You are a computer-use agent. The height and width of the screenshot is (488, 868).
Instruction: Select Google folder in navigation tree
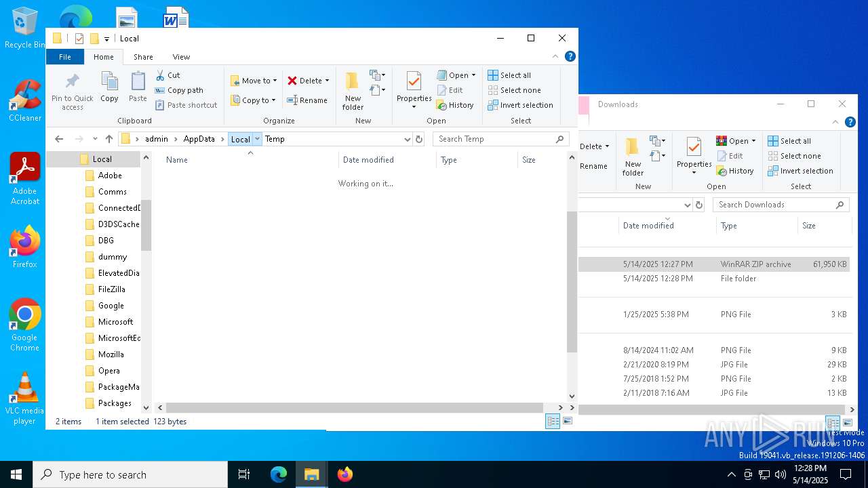point(111,306)
